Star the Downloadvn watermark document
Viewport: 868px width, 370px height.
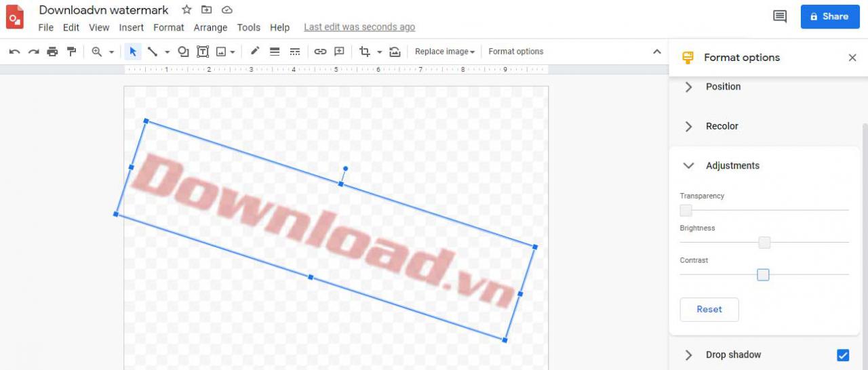(x=186, y=10)
